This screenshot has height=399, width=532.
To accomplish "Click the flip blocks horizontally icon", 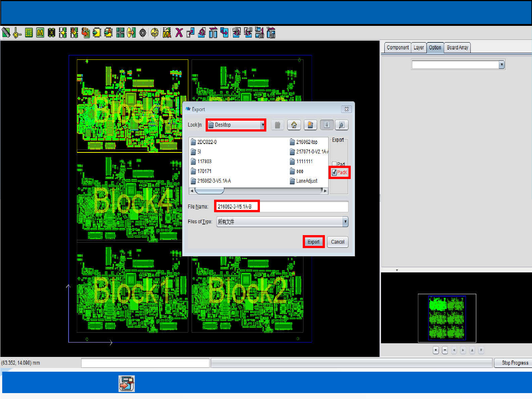I will pyautogui.click(x=213, y=33).
